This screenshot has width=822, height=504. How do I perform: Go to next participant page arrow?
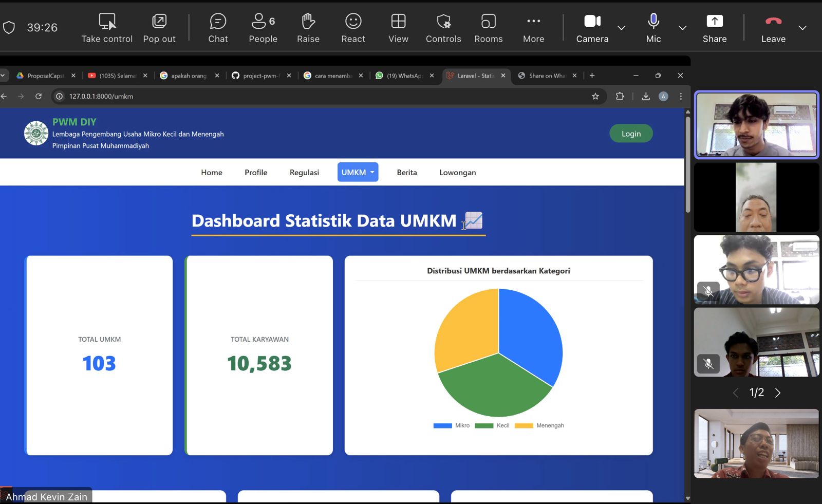(x=778, y=393)
